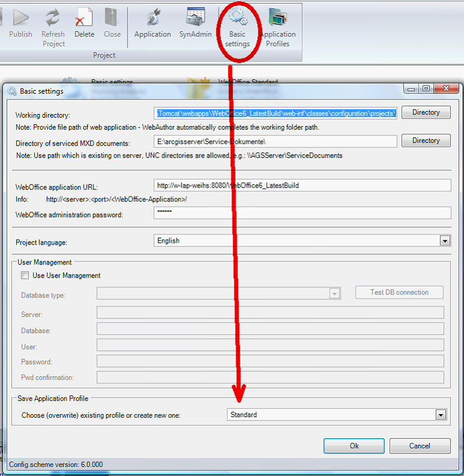Click the serviced MXD documents directory field

pos(275,141)
